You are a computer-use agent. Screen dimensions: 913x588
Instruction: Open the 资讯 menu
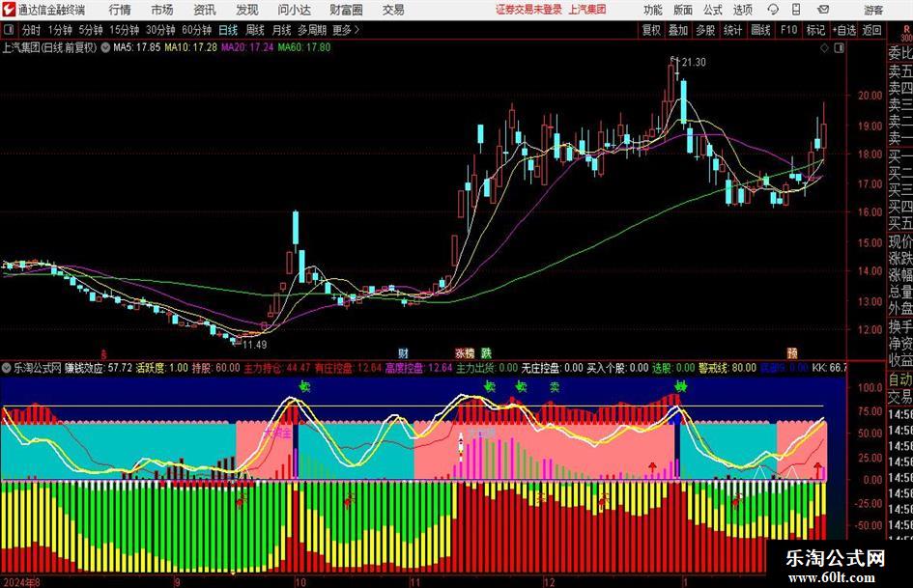[x=205, y=10]
